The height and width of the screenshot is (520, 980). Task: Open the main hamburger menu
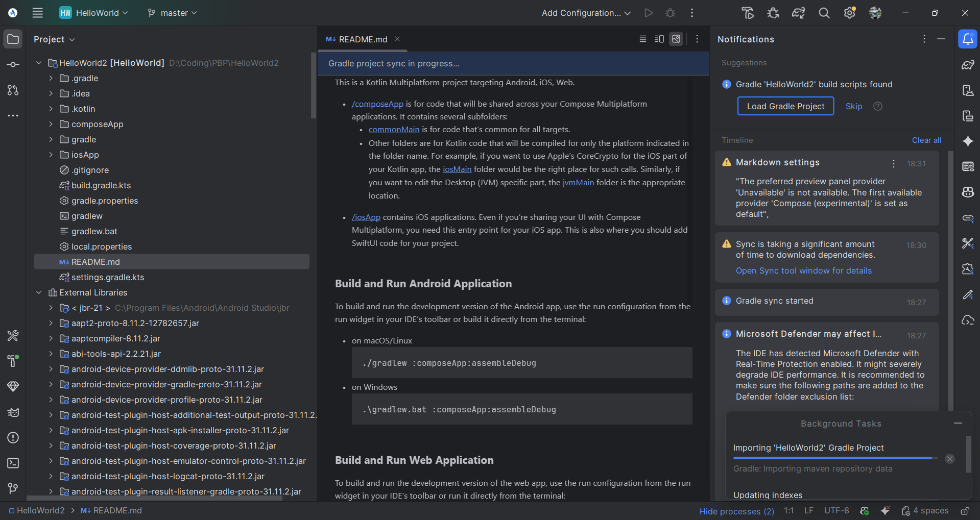(38, 13)
